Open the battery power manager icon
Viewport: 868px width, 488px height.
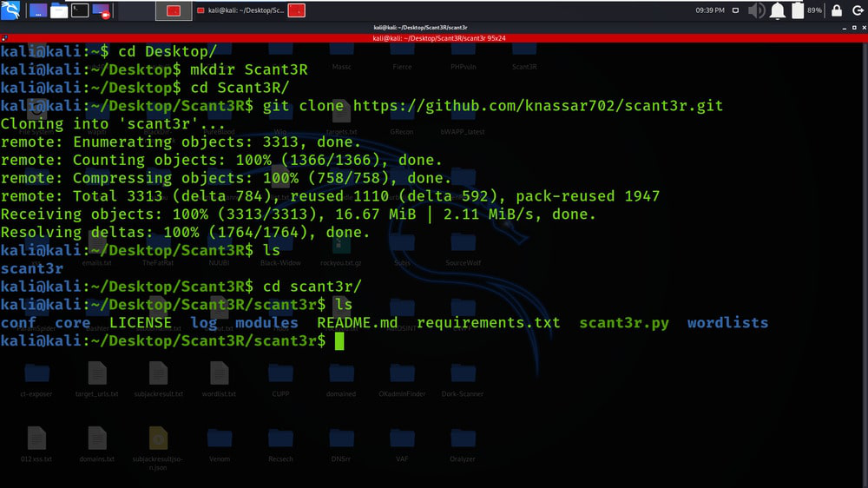pos(797,10)
